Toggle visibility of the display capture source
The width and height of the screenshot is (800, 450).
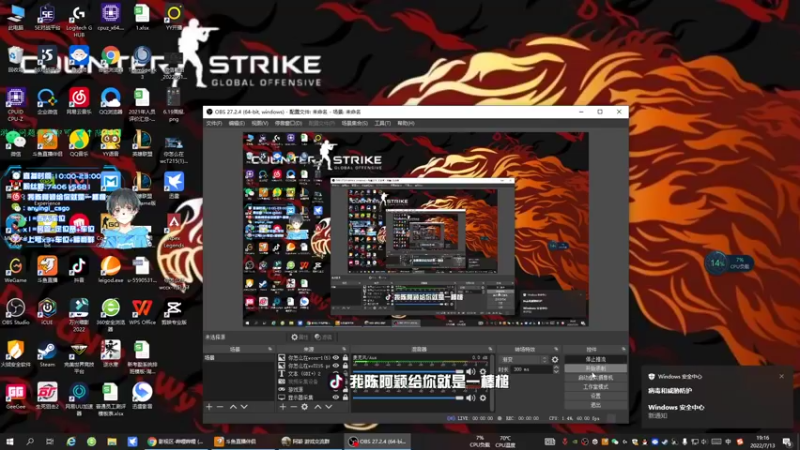click(x=336, y=397)
